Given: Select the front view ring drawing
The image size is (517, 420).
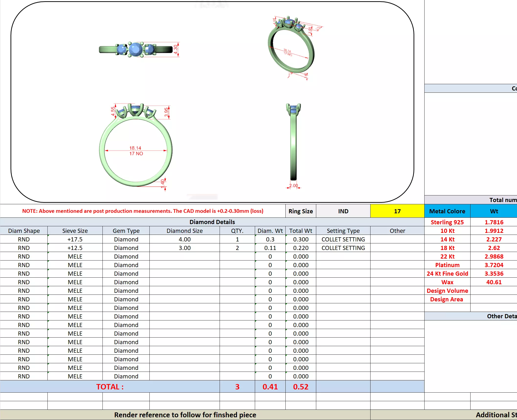Looking at the screenshot, I should click(x=136, y=147).
